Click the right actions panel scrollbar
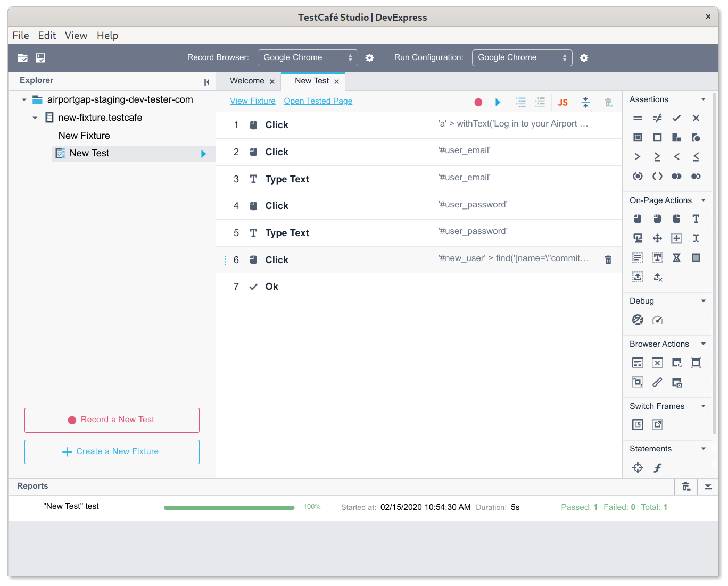Image resolution: width=728 pixels, height=586 pixels. (715, 263)
